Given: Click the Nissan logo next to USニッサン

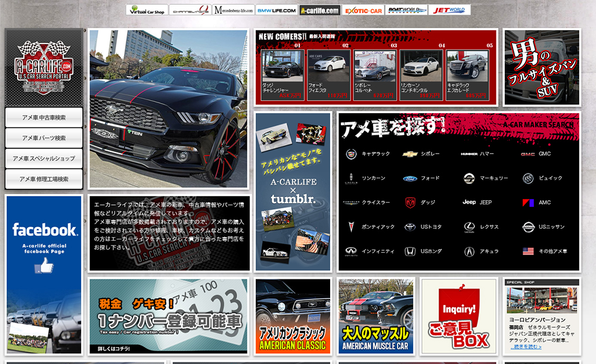Looking at the screenshot, I should [x=528, y=227].
